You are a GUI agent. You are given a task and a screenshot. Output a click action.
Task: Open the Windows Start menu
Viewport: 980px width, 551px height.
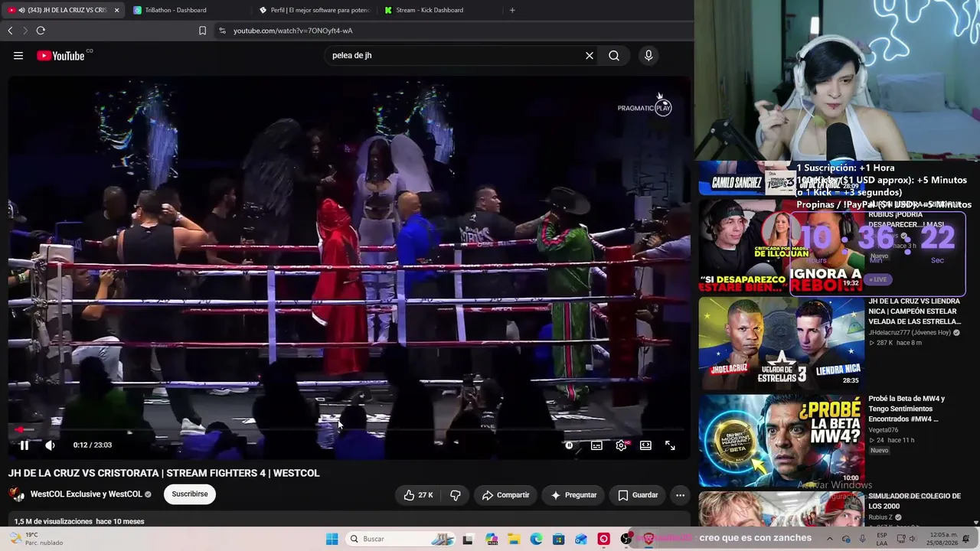332,539
